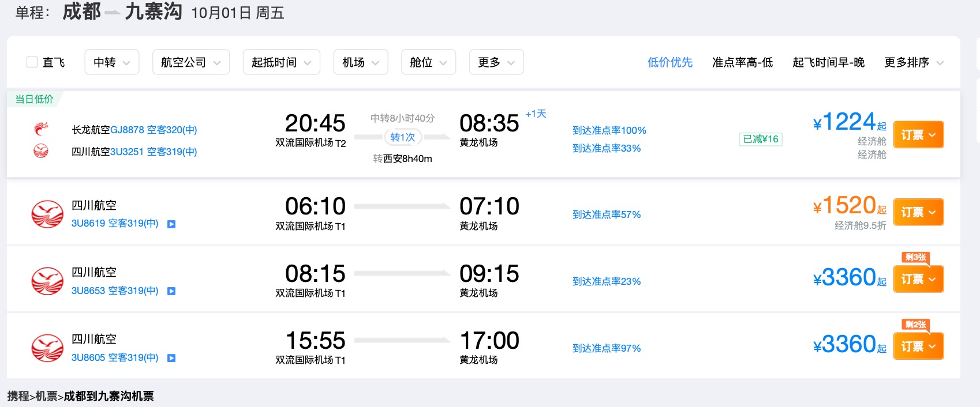This screenshot has height=407, width=980.
Task: Click the 成都到九寨沟机票 breadcrumb text
Action: click(109, 396)
